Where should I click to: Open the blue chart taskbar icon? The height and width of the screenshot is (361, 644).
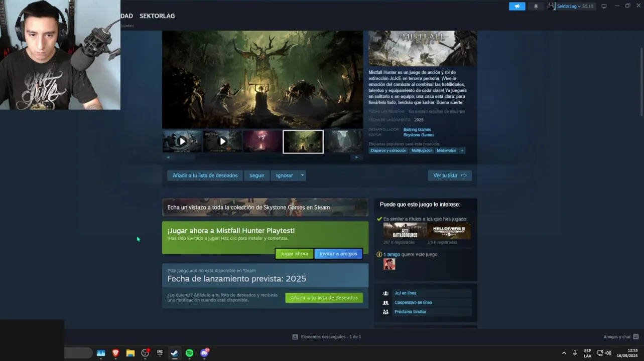point(101,353)
